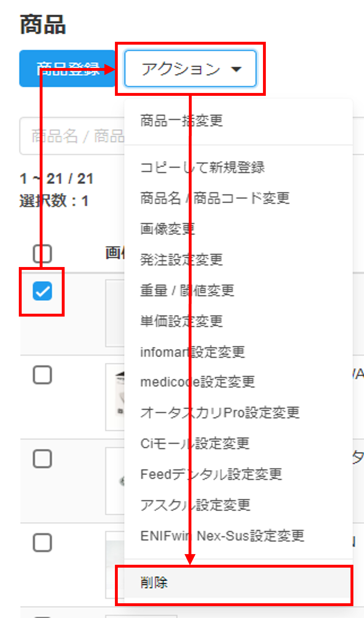Uncheck the selected first product checkbox

point(42,291)
